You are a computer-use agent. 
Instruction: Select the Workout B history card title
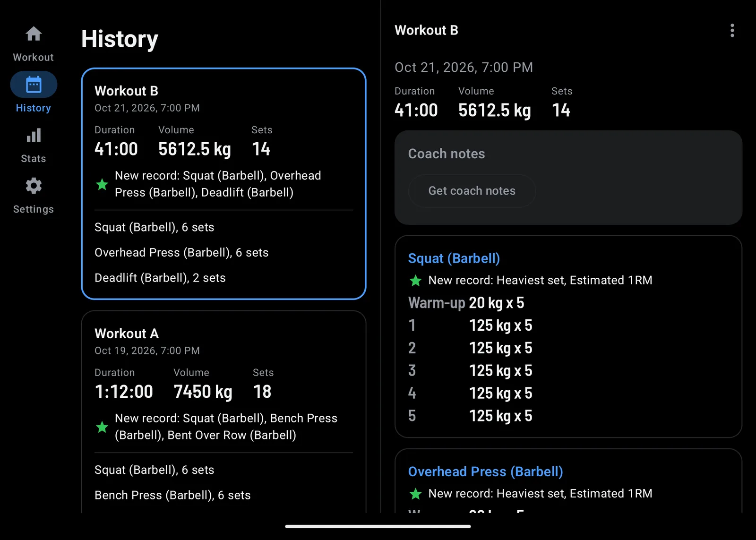click(126, 91)
